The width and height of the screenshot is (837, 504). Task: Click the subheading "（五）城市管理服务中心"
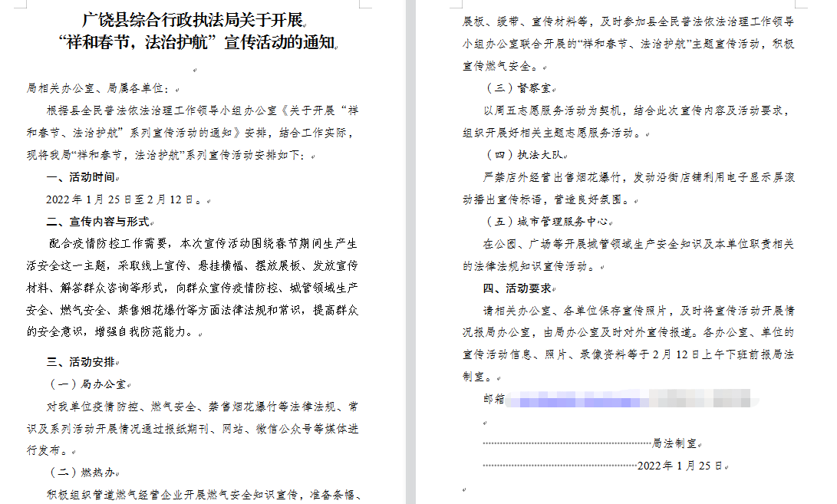coord(545,222)
